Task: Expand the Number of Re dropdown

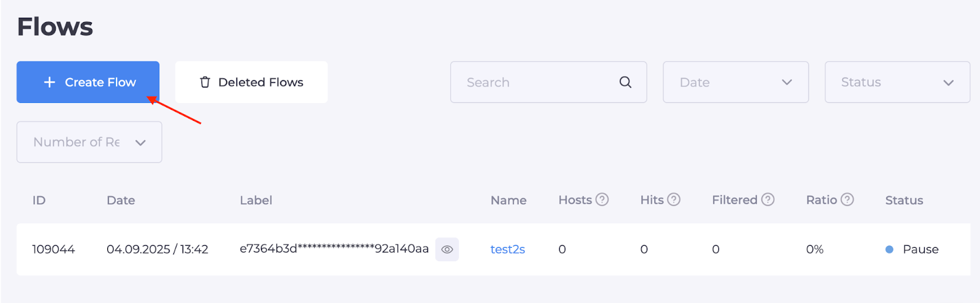Action: [89, 142]
